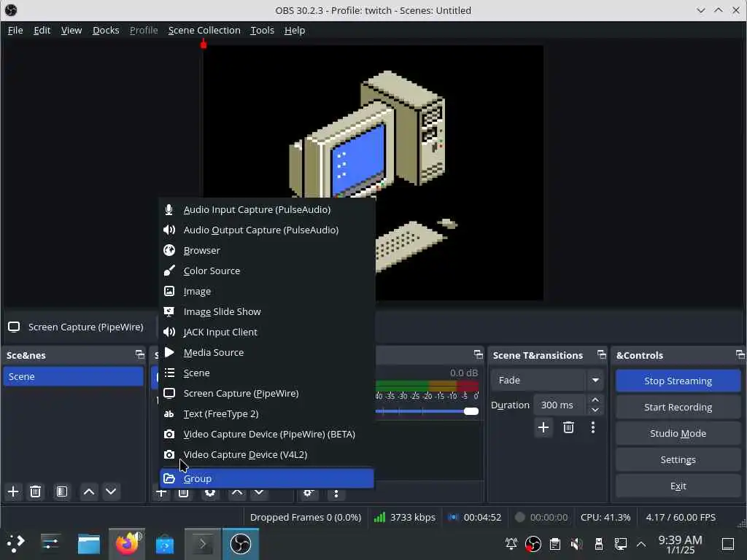
Task: Open the Help menu
Action: (x=295, y=31)
